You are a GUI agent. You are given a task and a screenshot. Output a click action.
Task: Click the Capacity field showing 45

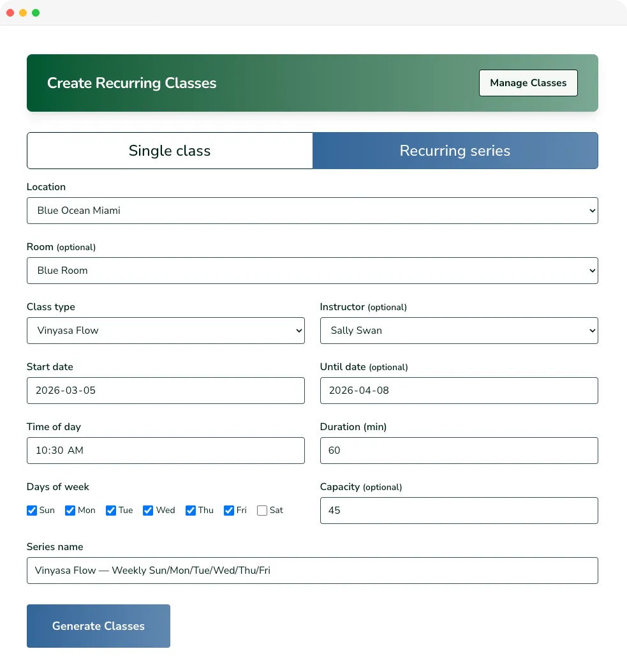(459, 510)
